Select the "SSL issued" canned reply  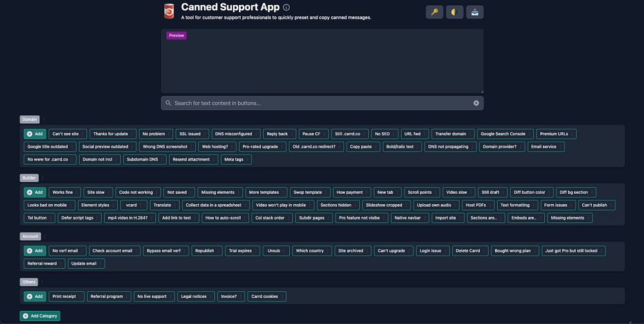tap(192, 134)
